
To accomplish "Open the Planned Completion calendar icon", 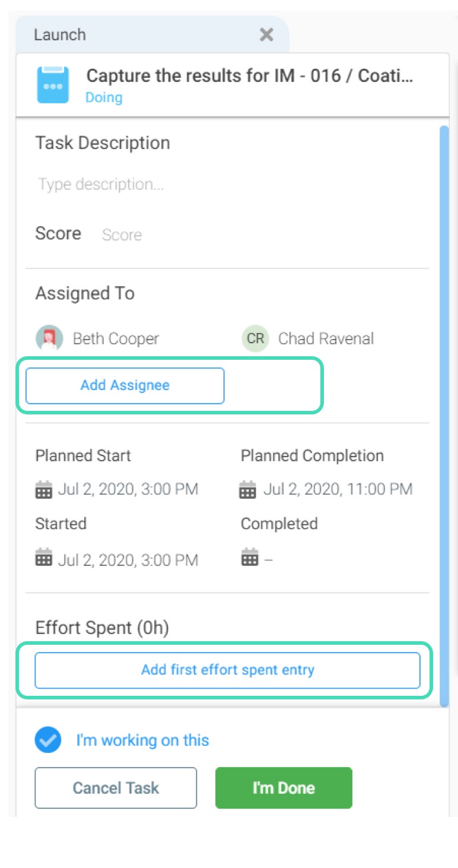I will (247, 490).
